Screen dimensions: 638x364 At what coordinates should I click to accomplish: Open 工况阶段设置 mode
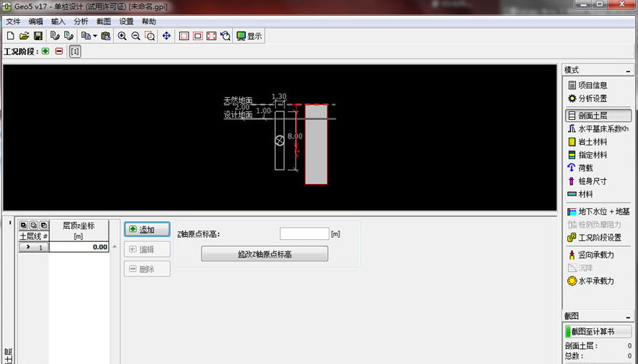pos(594,238)
